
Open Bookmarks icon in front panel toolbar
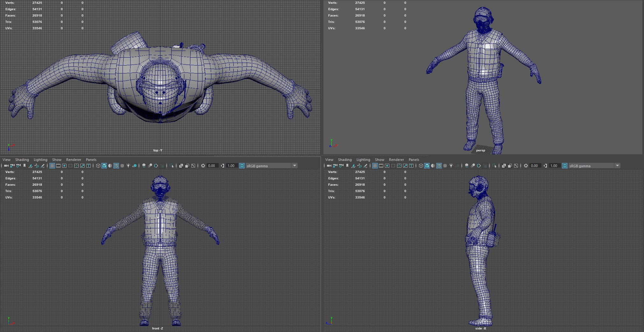25,166
